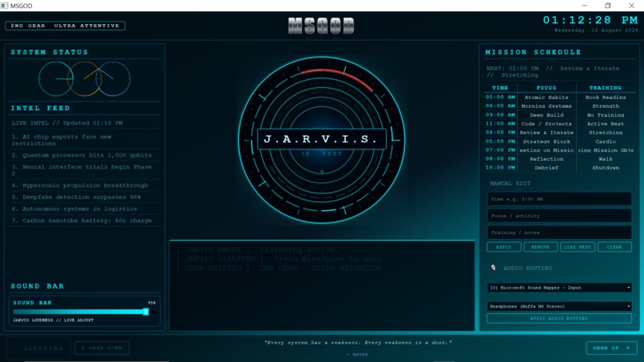Select the 08:00 PM Reflection row
Screen dimensions: 644x362
pos(559,158)
